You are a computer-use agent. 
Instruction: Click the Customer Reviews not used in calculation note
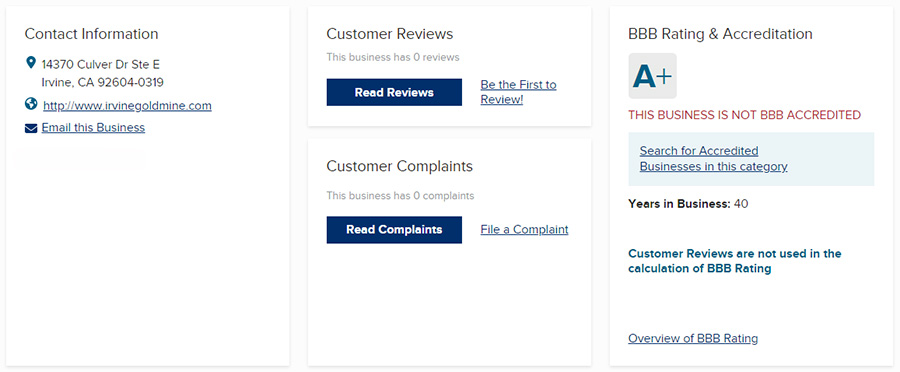click(x=735, y=261)
